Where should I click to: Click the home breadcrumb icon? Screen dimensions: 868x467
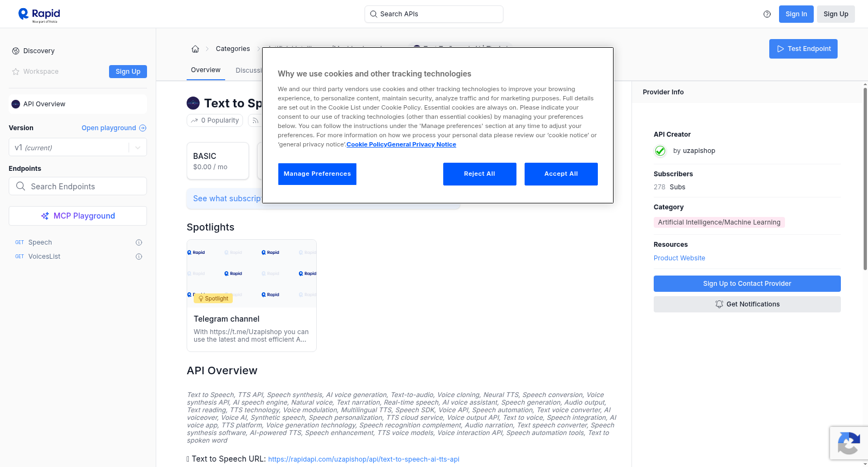coord(195,49)
